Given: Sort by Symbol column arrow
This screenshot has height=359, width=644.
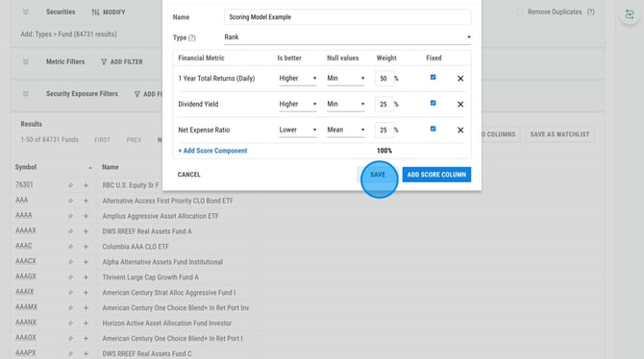Looking at the screenshot, I should click(90, 167).
